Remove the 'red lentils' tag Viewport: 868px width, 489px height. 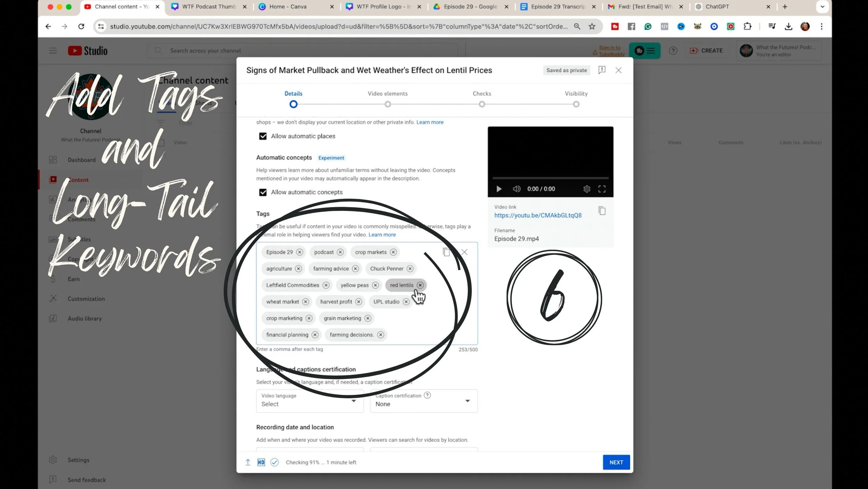tap(420, 285)
